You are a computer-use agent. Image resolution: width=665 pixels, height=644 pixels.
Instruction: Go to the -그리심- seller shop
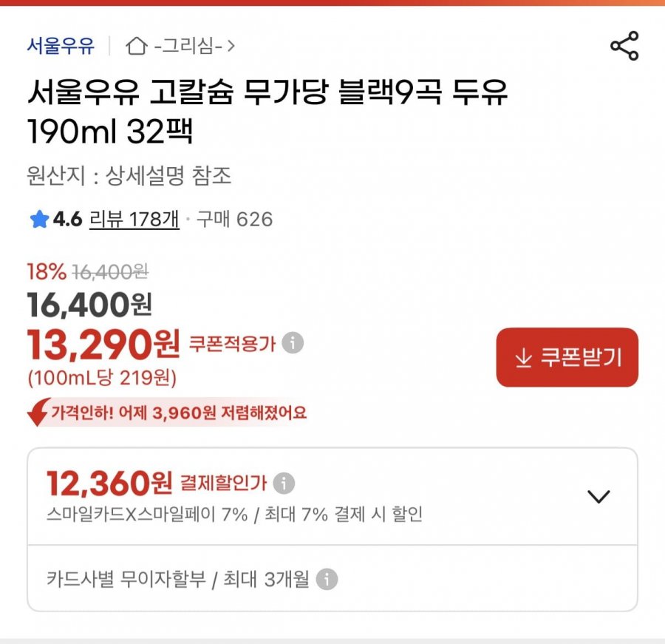coord(188,47)
